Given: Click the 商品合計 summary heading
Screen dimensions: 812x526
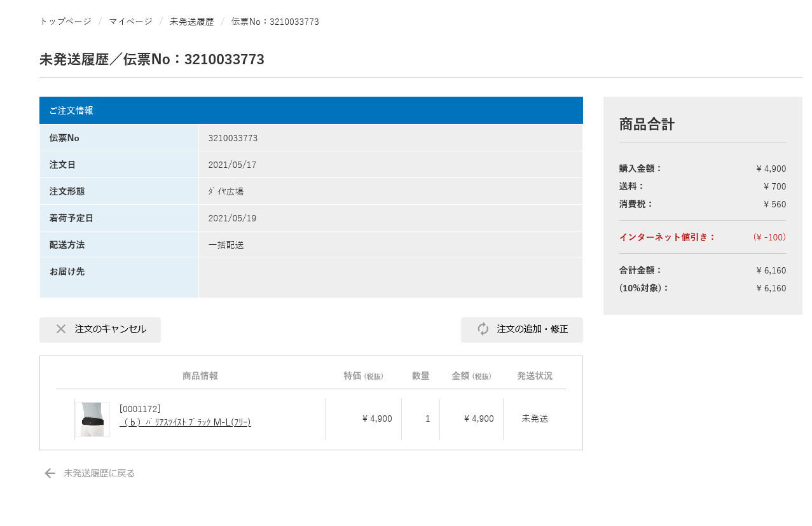Looking at the screenshot, I should coord(647,124).
